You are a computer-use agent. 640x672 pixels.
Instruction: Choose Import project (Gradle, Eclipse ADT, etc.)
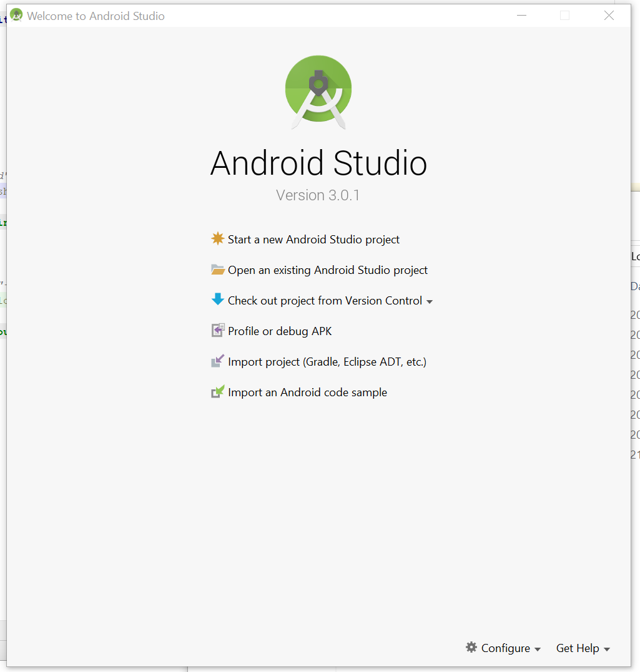327,362
